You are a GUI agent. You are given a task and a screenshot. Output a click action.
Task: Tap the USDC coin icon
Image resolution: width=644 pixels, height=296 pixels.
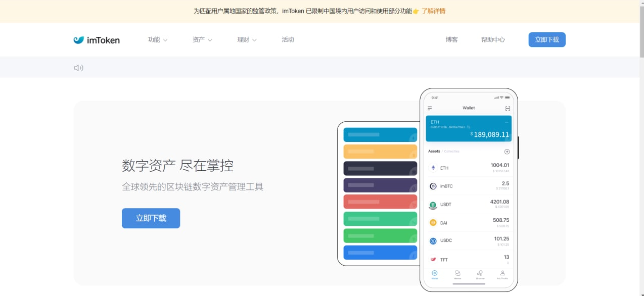pos(433,241)
